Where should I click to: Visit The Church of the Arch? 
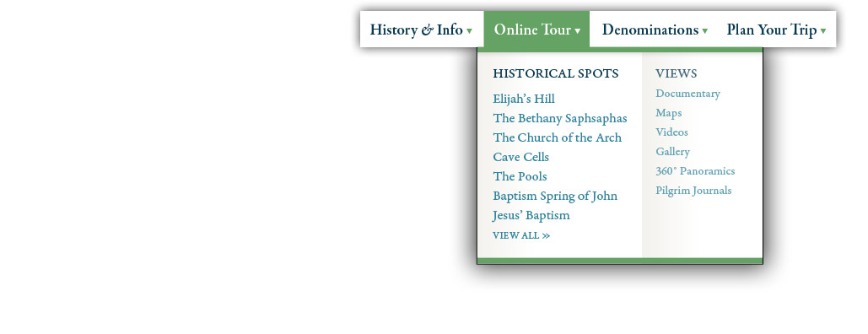pos(557,138)
